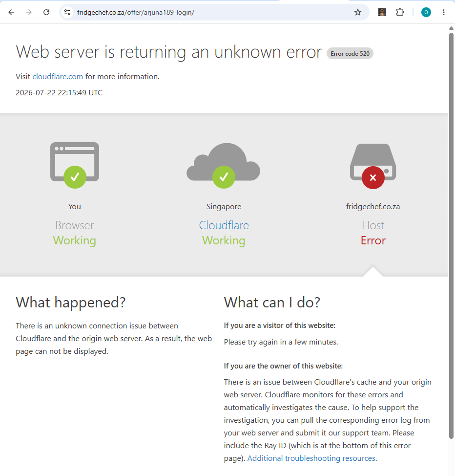Open the cloudflare.com link
This screenshot has height=476, width=455.
point(58,77)
